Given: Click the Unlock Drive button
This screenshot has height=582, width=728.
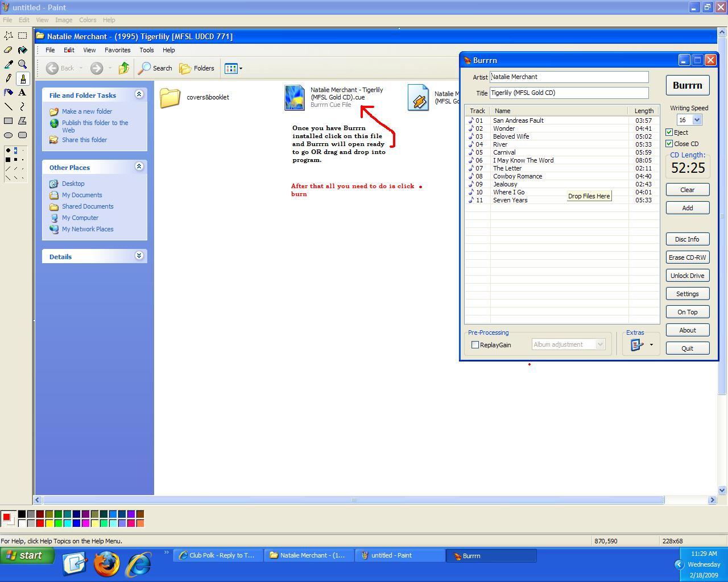Looking at the screenshot, I should 688,276.
